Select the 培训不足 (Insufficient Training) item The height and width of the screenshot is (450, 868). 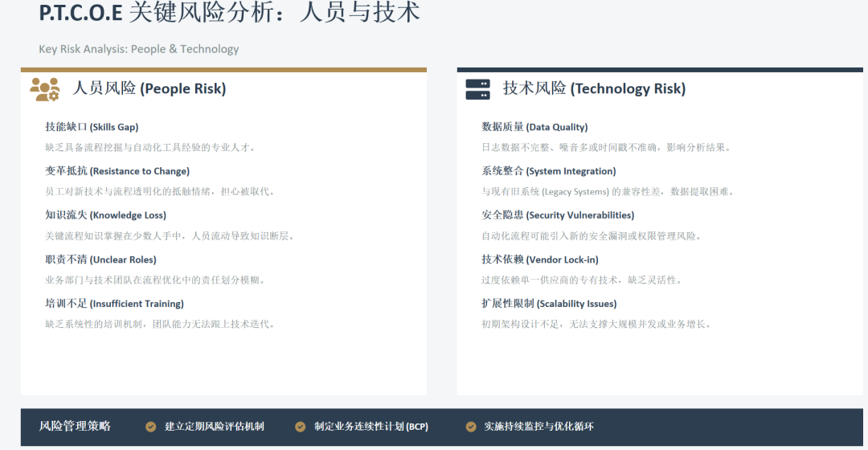[115, 304]
